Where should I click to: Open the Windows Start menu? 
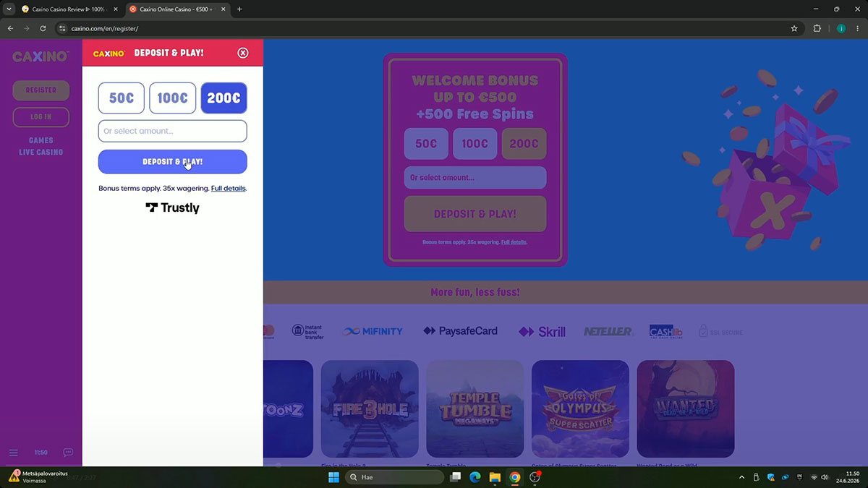tap(333, 477)
